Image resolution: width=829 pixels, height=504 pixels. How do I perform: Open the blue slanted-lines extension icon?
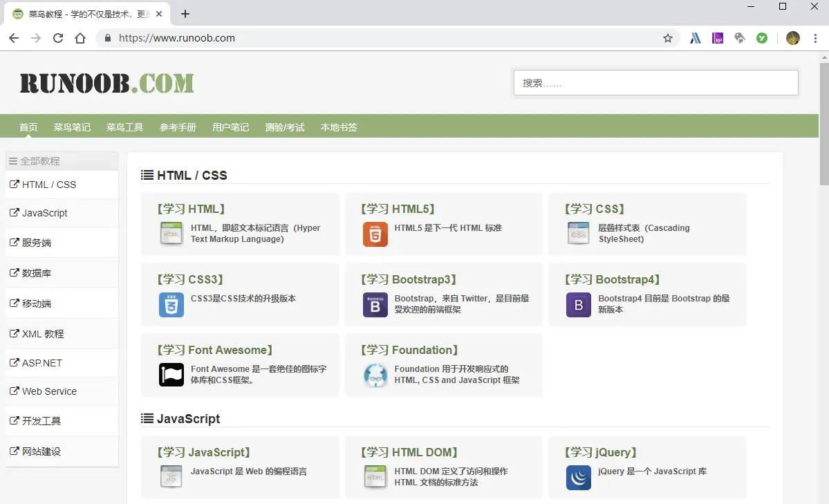(x=696, y=38)
